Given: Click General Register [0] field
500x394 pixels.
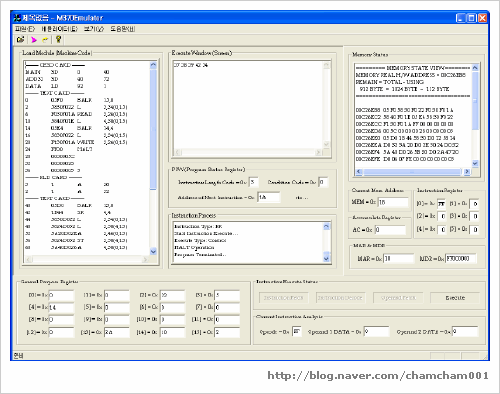Looking at the screenshot, I should pos(61,295).
